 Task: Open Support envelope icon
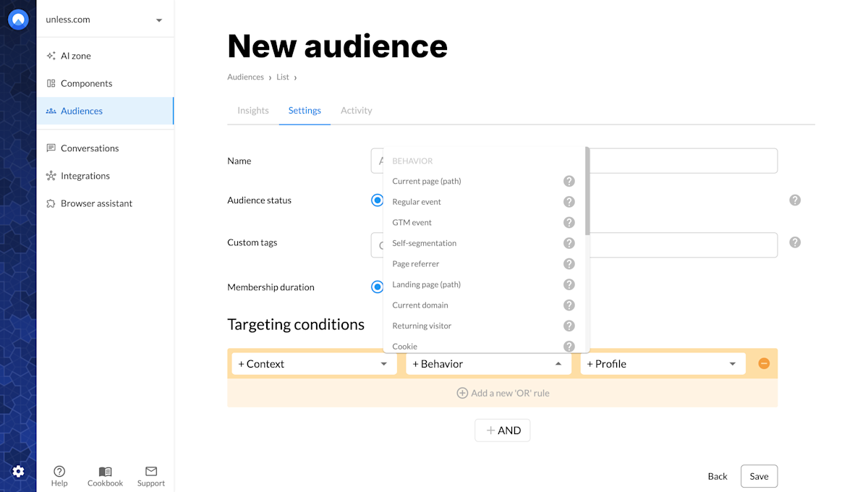click(151, 471)
